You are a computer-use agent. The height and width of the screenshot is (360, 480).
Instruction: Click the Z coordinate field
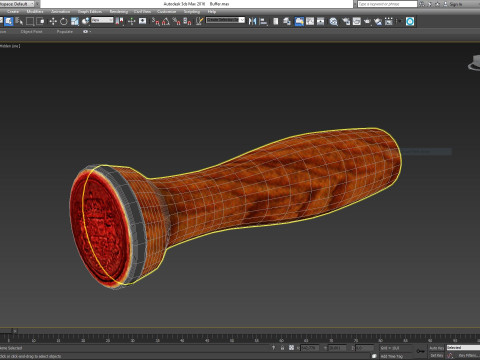coord(364,348)
